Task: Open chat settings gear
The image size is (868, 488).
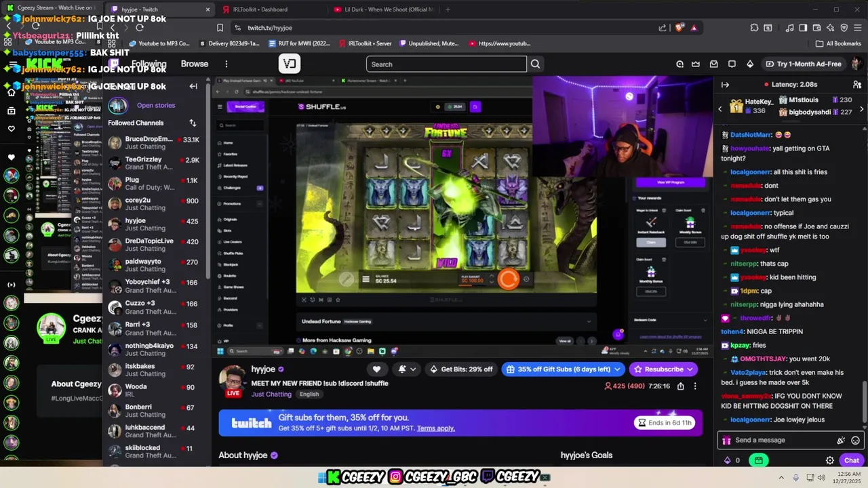Action: coord(829,460)
